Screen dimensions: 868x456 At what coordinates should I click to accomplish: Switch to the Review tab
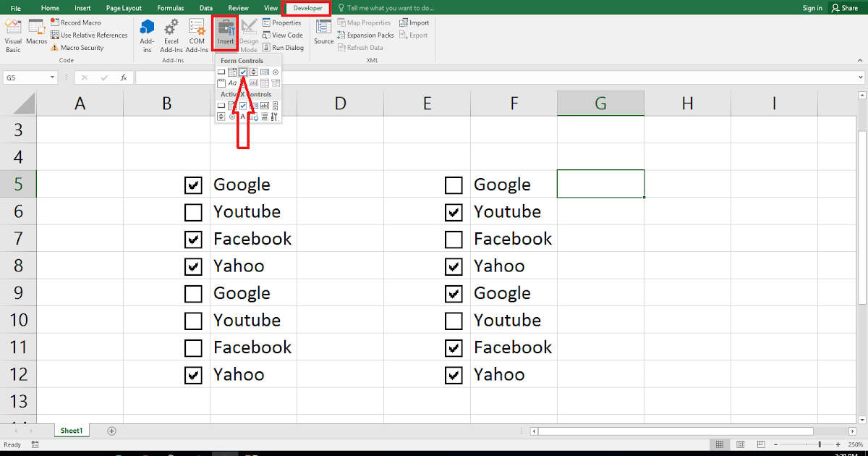(238, 8)
